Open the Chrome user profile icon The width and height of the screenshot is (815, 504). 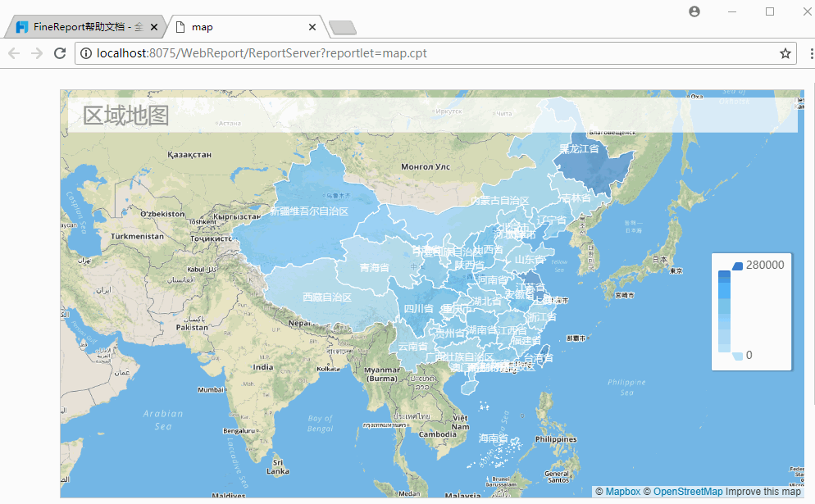point(694,11)
